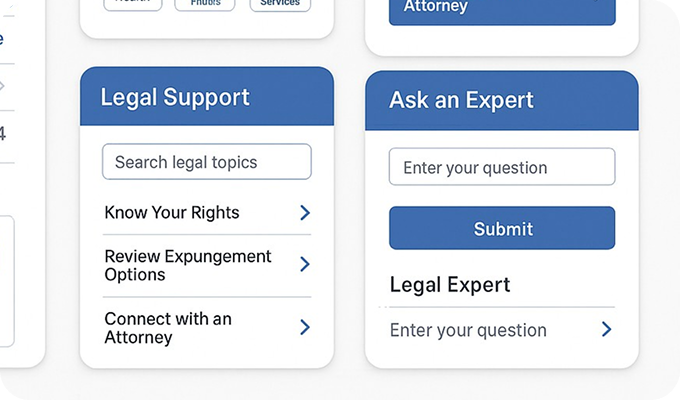680x400 pixels.
Task: Select the middle chip left of Services
Action: point(205,4)
